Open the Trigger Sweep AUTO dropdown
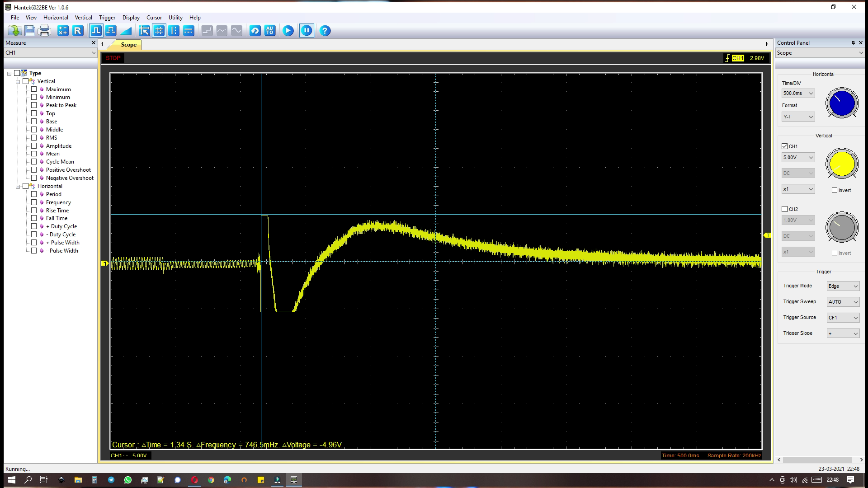The height and width of the screenshot is (488, 868). tap(843, 302)
